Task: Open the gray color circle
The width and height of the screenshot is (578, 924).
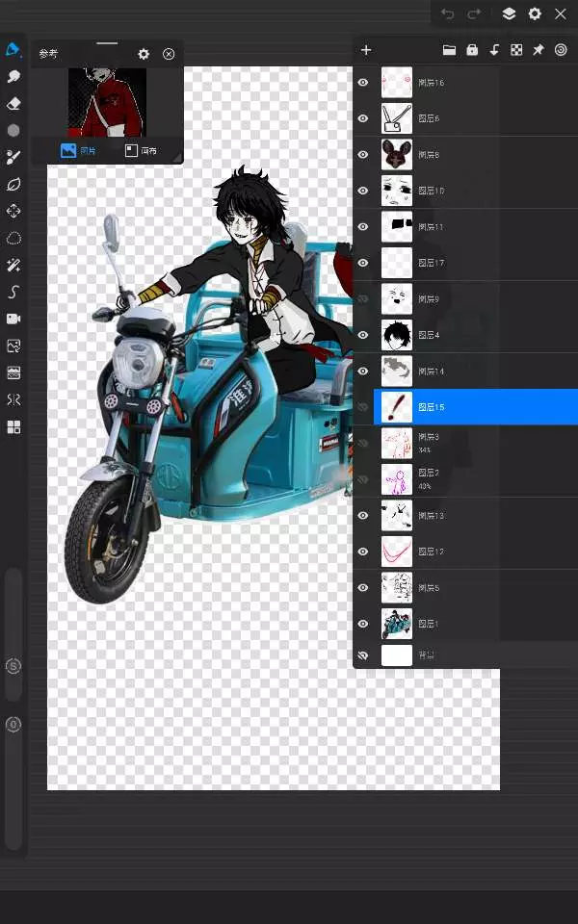Action: pyautogui.click(x=13, y=130)
